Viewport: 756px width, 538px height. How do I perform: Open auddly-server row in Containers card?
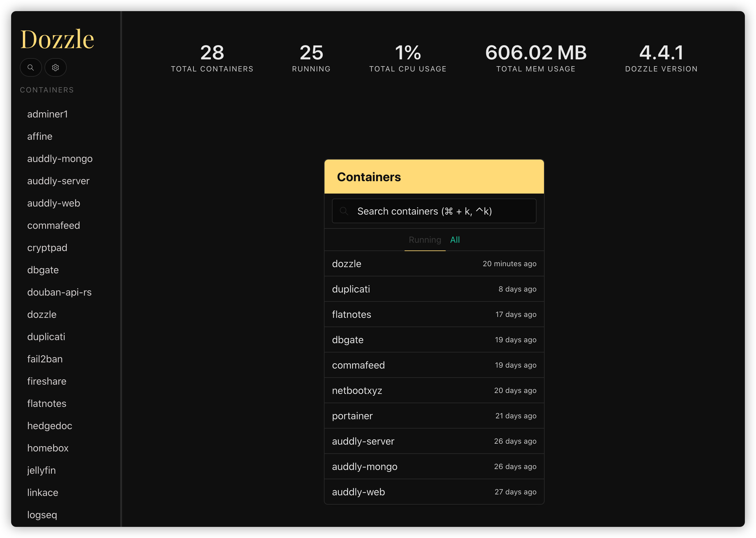[434, 441]
